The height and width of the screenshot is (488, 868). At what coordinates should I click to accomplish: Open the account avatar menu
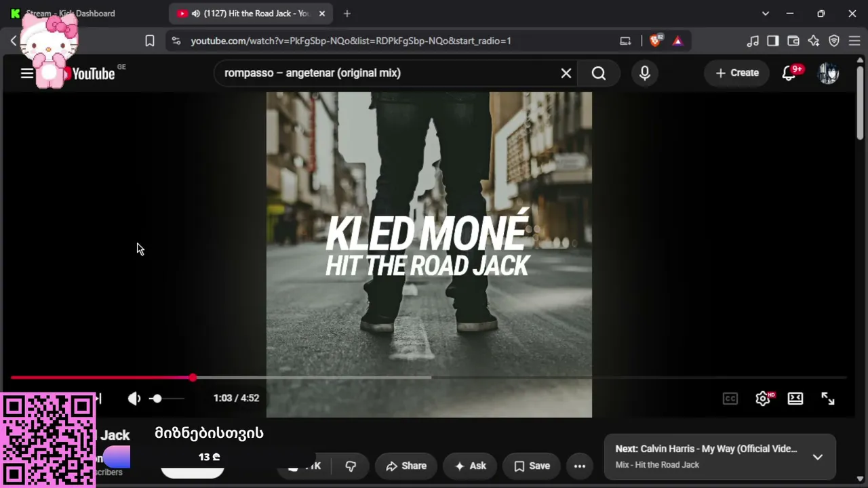pyautogui.click(x=829, y=73)
